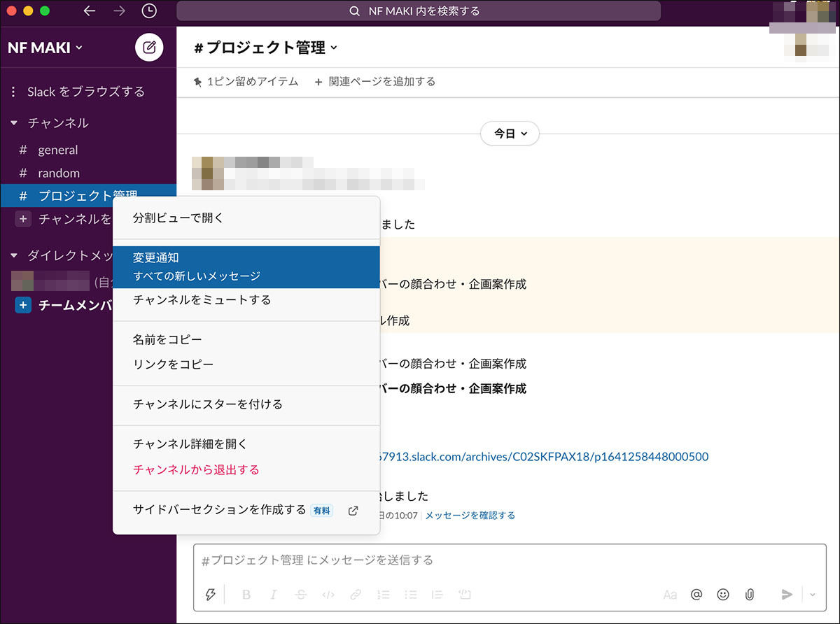Click the pin icon for 1ピン留めアイテム
The height and width of the screenshot is (624, 840).
coord(198,82)
